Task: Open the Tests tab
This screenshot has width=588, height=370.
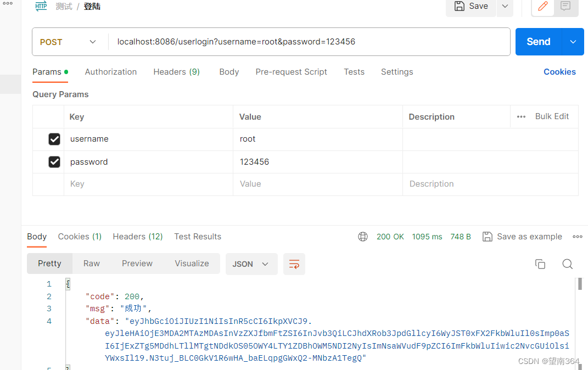Action: [354, 72]
